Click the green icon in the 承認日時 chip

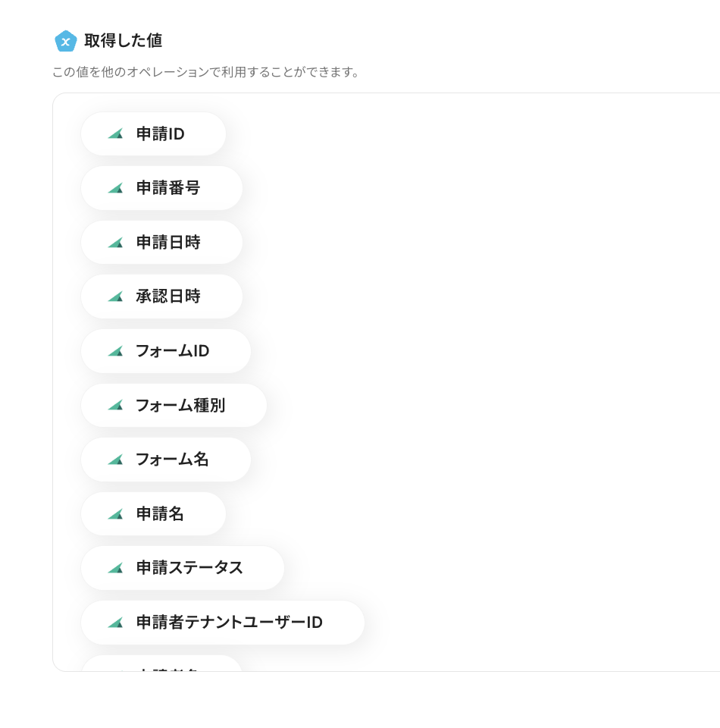tap(115, 297)
